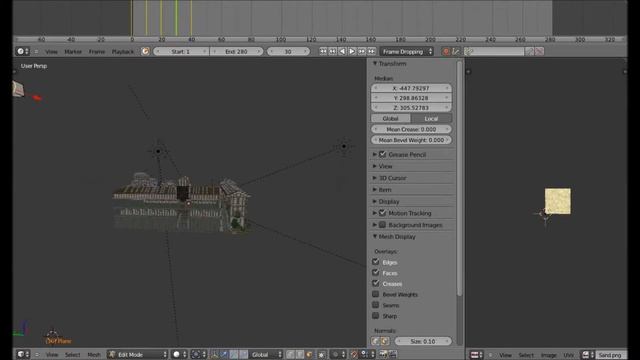Jump to the first frame
Image resolution: width=640 pixels, height=360 pixels.
(323, 51)
